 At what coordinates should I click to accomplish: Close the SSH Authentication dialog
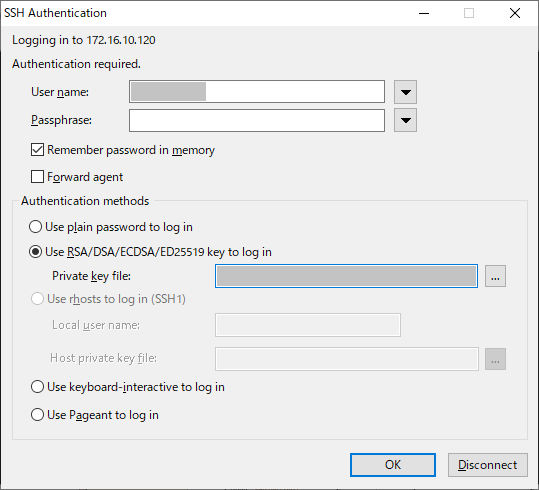515,13
